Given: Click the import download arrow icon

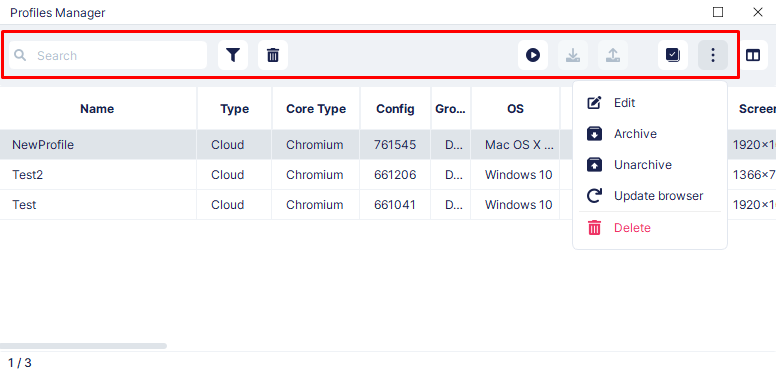Looking at the screenshot, I should [573, 55].
